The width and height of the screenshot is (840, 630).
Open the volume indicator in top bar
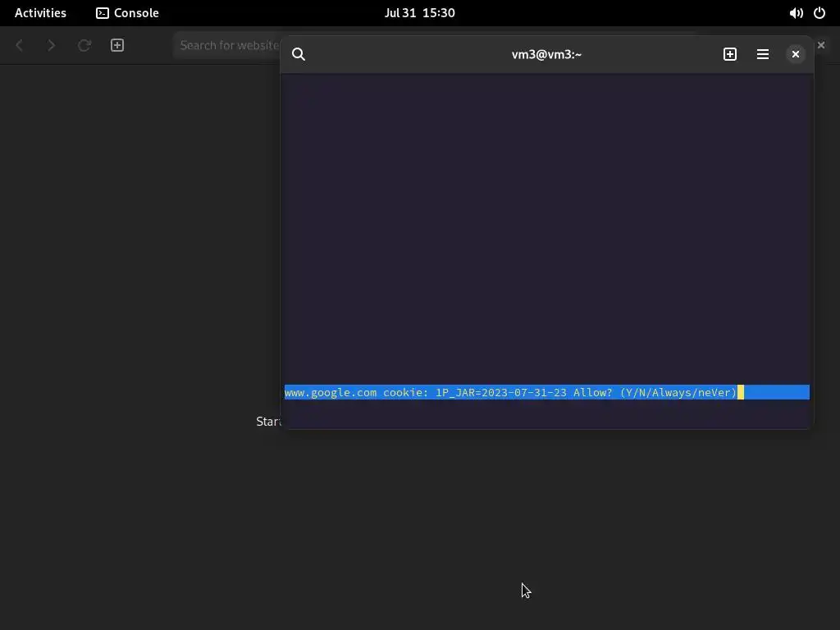(796, 13)
